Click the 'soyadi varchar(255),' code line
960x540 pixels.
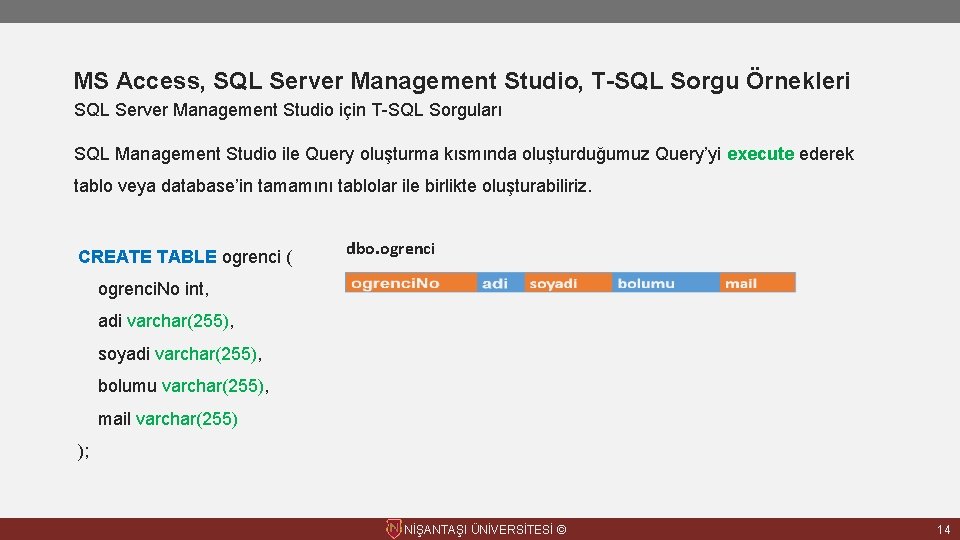click(x=179, y=354)
